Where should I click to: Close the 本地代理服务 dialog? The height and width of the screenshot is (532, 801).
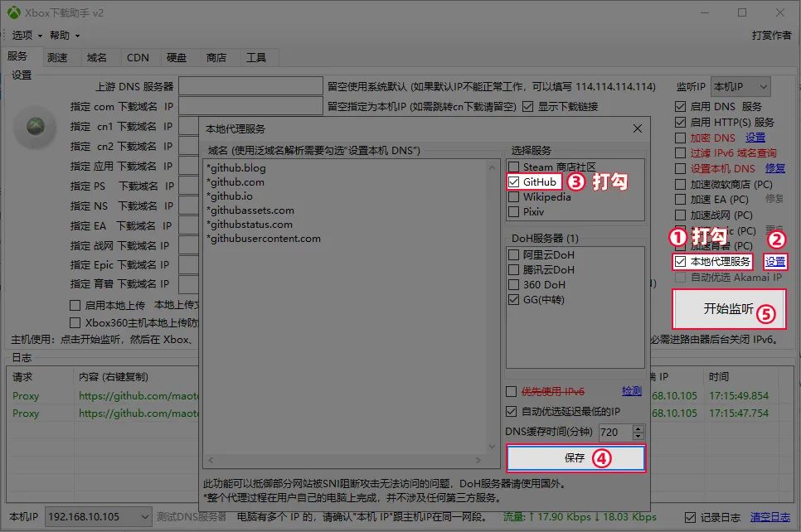[637, 128]
